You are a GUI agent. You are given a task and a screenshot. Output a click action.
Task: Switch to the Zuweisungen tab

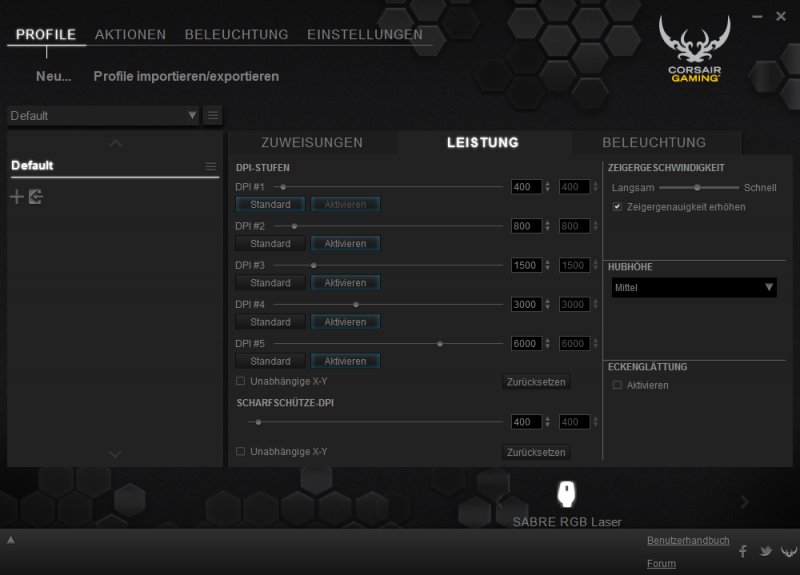coord(311,143)
